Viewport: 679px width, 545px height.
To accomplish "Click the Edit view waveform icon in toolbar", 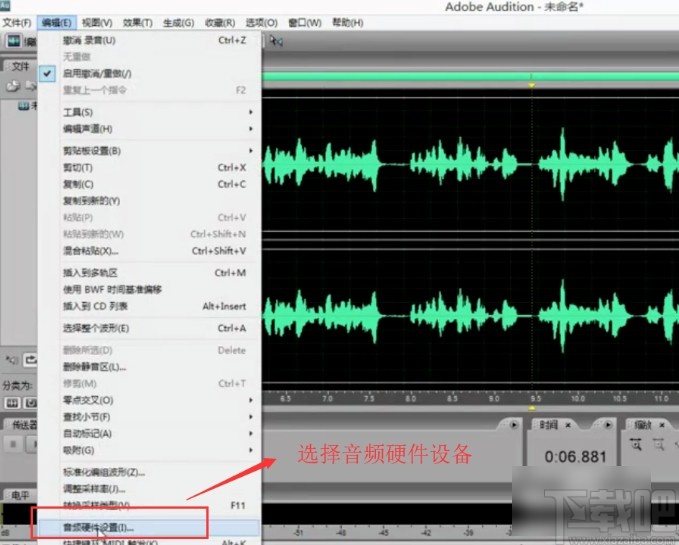I will 14,41.
